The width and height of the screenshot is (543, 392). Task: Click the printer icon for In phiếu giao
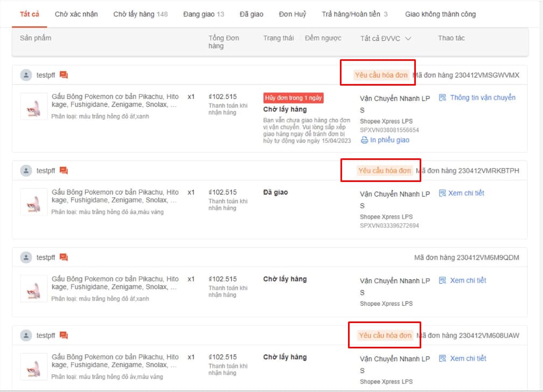click(364, 140)
